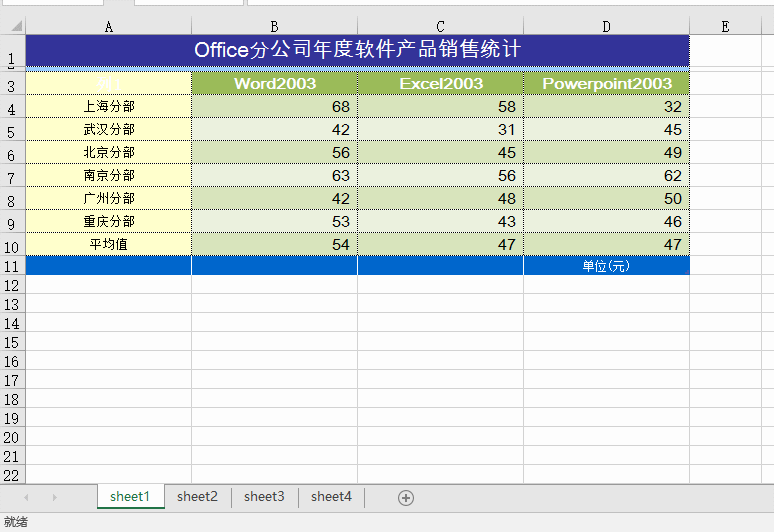Select column B header
The height and width of the screenshot is (532, 774).
tap(274, 26)
